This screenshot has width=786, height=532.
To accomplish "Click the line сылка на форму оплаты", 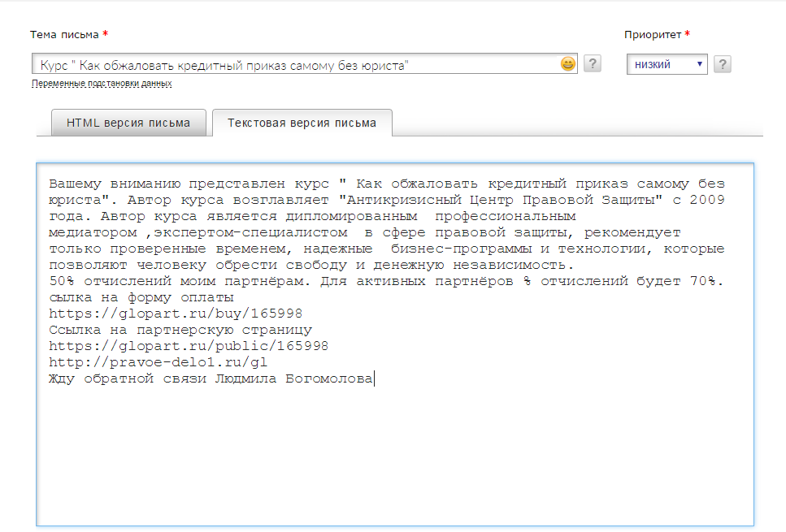I will 141,297.
